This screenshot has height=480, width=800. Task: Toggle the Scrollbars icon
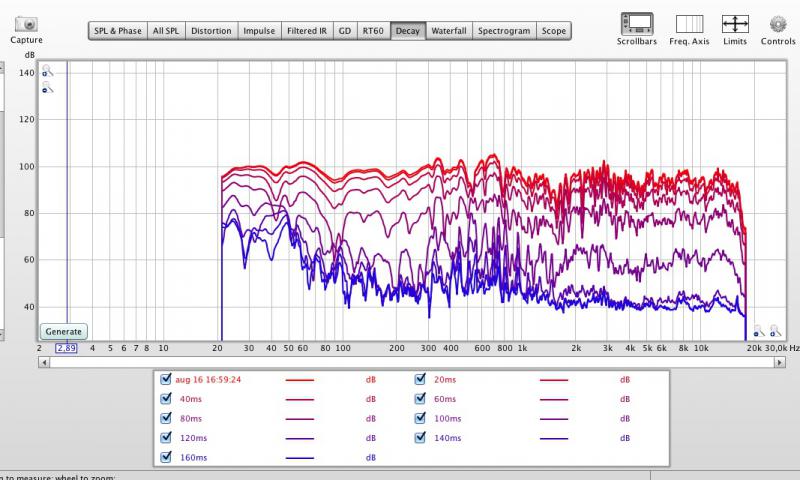pos(637,24)
